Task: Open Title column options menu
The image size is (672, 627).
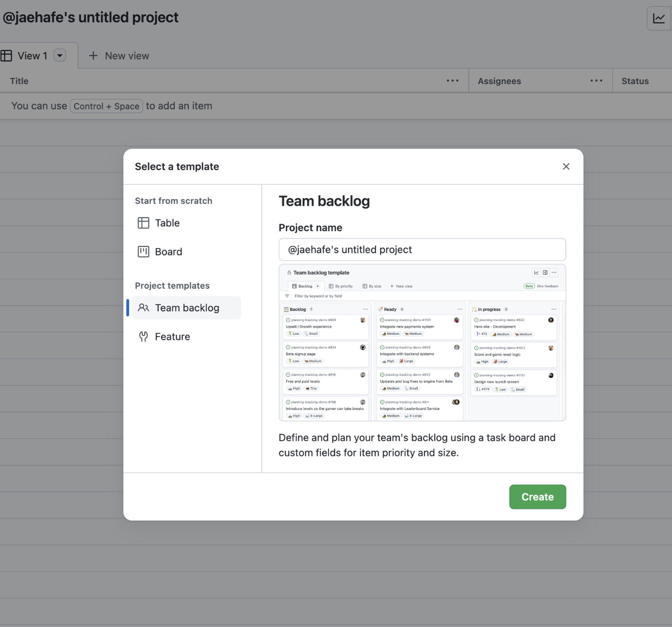Action: pos(452,81)
